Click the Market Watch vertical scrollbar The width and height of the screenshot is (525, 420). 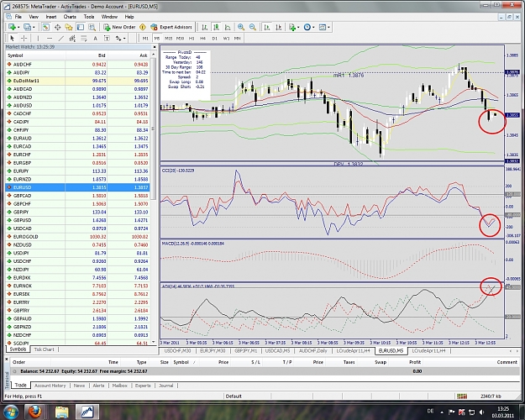(154, 129)
